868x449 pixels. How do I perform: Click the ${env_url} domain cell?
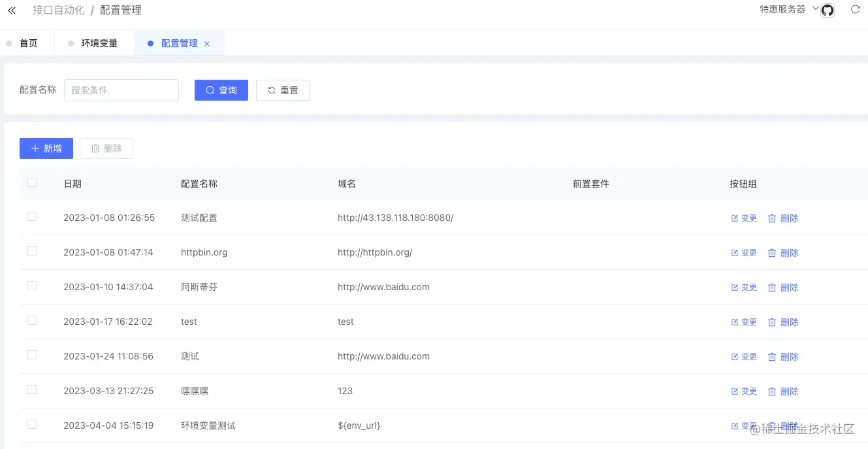coord(359,425)
